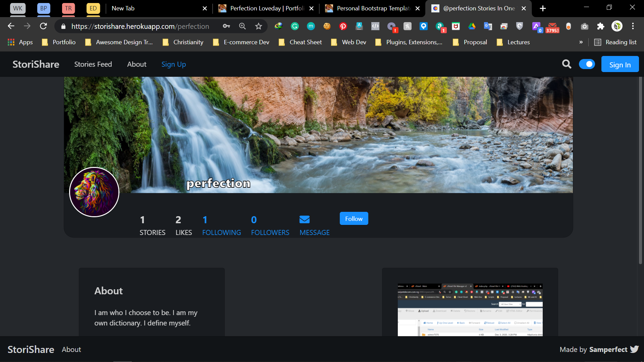Click the waterfall cover banner image
Screen dimensions: 644x362
[x=318, y=135]
